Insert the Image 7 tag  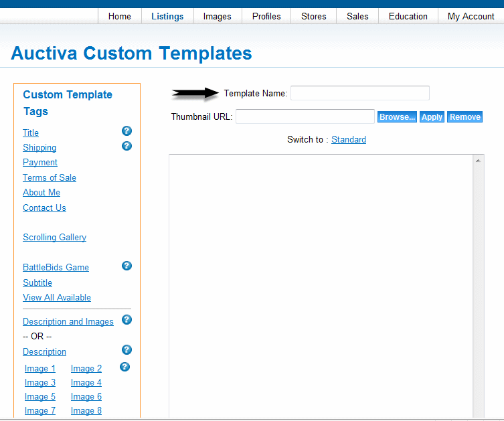(x=40, y=410)
